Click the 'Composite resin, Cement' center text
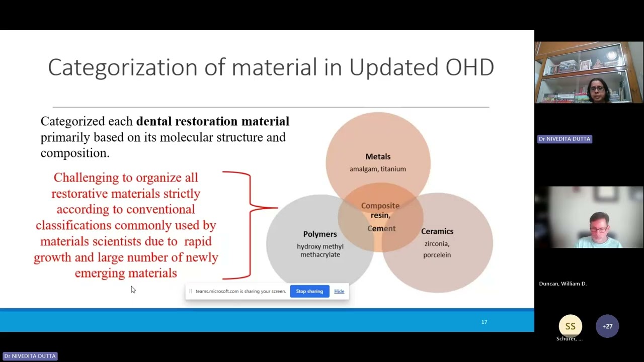This screenshot has height=362, width=644. (x=380, y=217)
